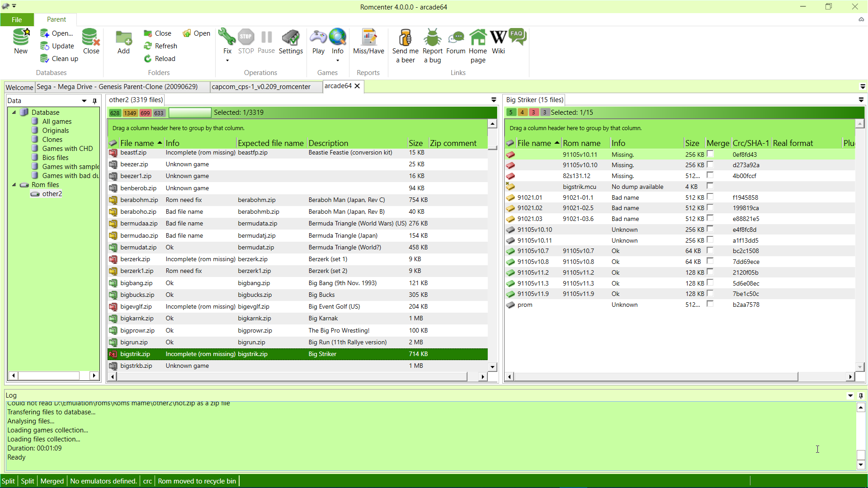868x488 pixels.
Task: Click the Pause operations icon
Action: point(267,42)
